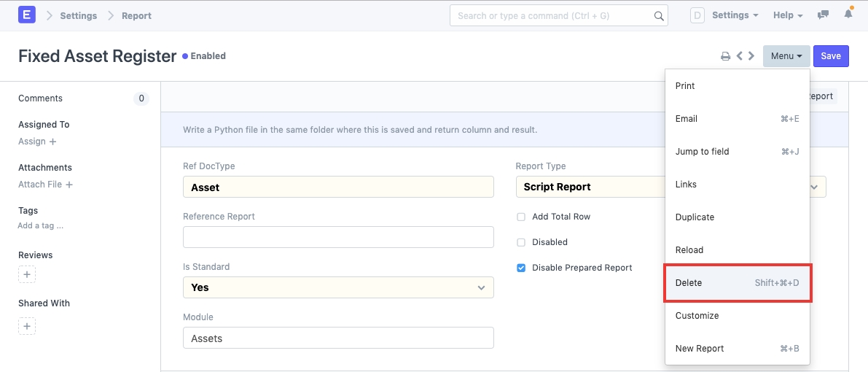868x372 pixels.
Task: Check the Disabled checkbox
Action: click(x=521, y=242)
